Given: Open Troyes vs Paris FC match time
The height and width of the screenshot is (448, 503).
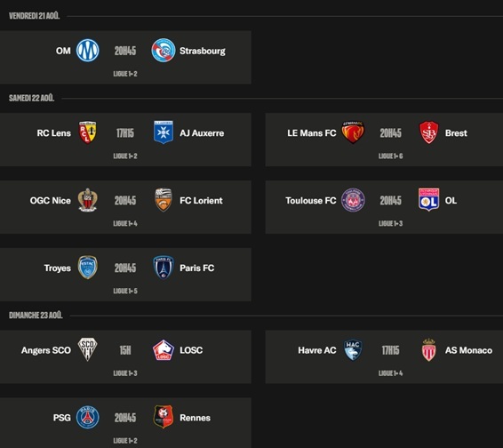Looking at the screenshot, I should (125, 268).
